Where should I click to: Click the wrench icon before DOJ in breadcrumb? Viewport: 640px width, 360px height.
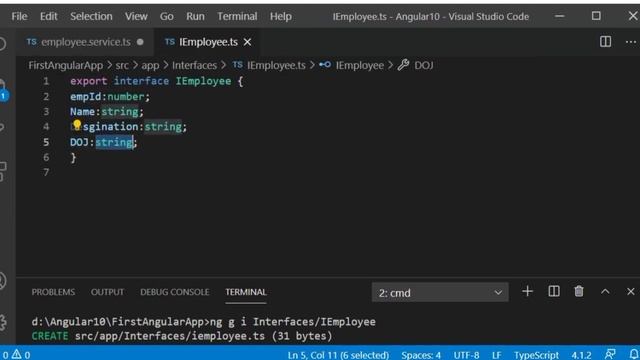[x=403, y=65]
